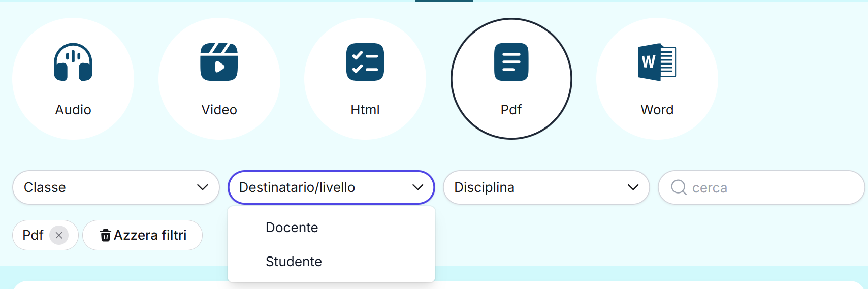The image size is (868, 289).
Task: Click the trash can icon
Action: [106, 235]
